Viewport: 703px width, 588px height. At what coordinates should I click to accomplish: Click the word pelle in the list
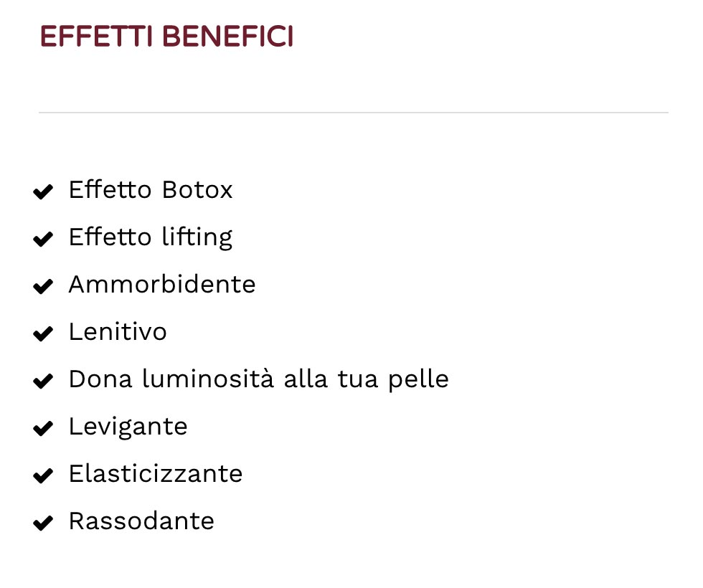coord(418,381)
